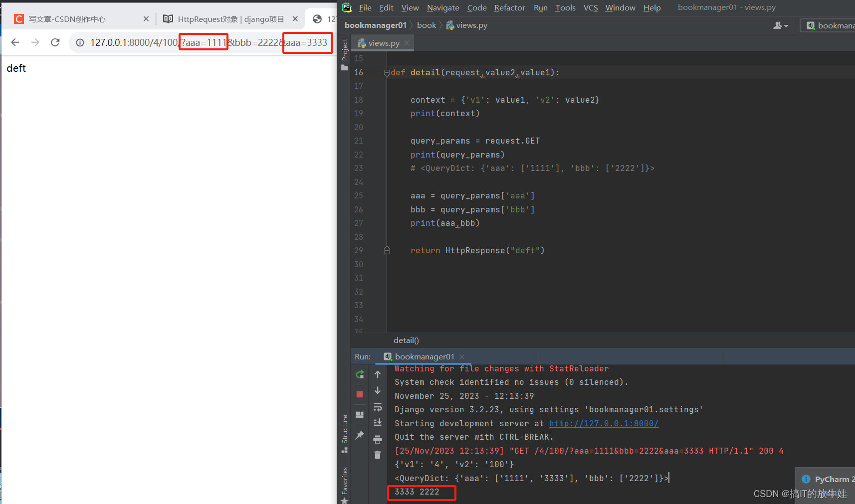855x504 pixels.
Task: Select bookmanager01 tab in Run panel
Action: pyautogui.click(x=419, y=356)
